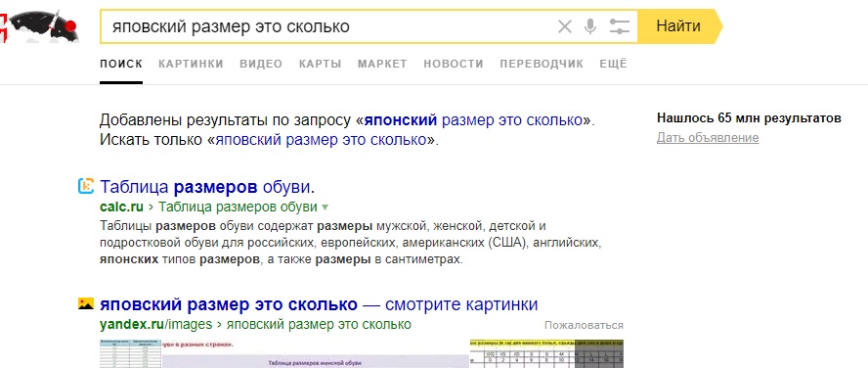Screen dimensions: 868x368
Task: Expand the green arrow next to calc.ru breadcrumb
Action: click(x=325, y=207)
